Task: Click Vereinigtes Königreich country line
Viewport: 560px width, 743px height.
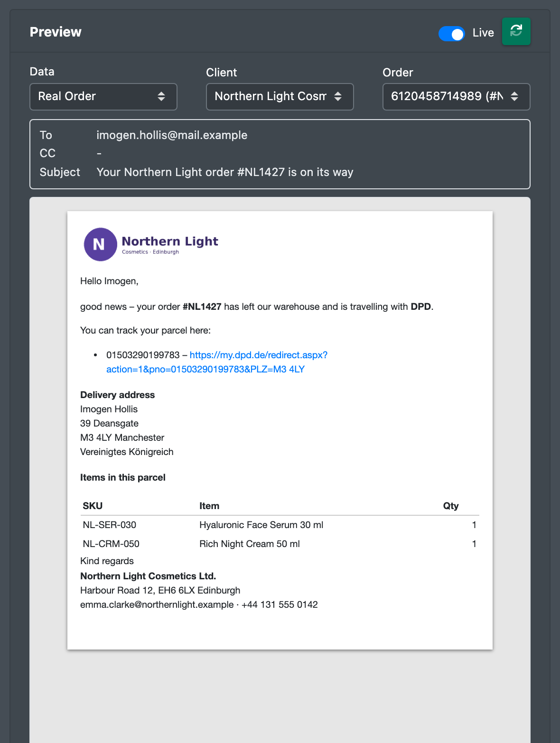Action: pos(127,452)
